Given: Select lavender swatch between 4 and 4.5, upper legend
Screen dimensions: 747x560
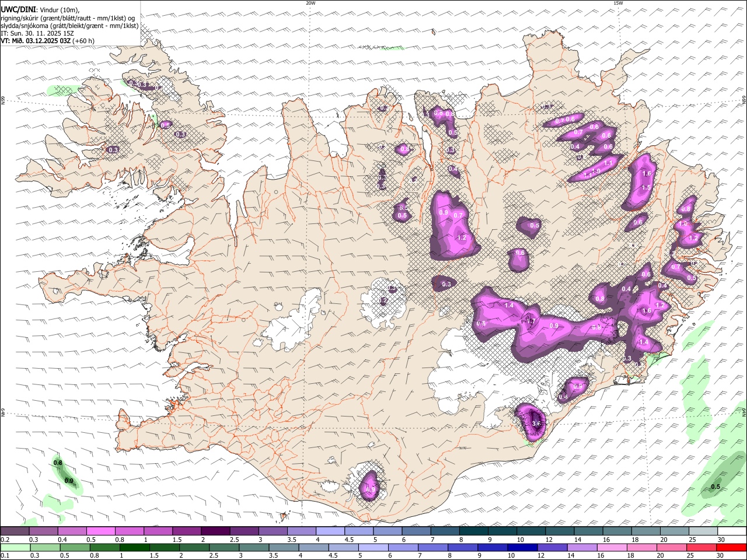Looking at the screenshot, I should (x=330, y=531).
